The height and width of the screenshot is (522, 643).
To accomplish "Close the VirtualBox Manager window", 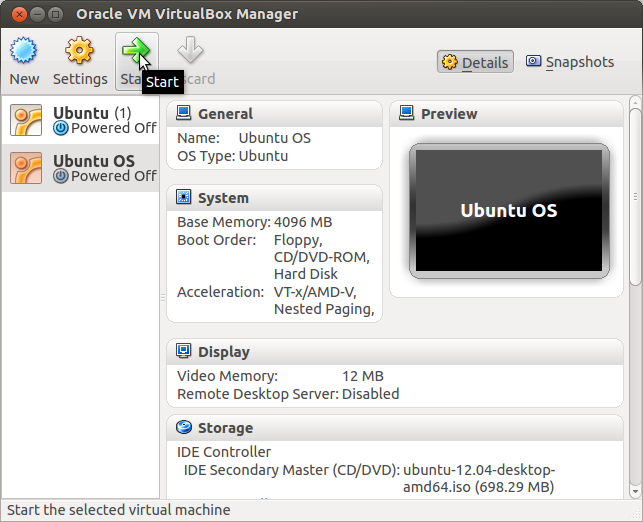I will point(19,14).
